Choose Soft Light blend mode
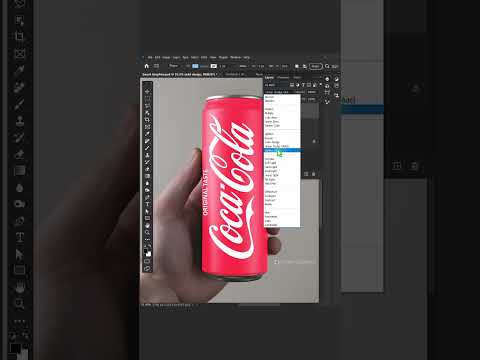The image size is (480, 360). [282, 163]
